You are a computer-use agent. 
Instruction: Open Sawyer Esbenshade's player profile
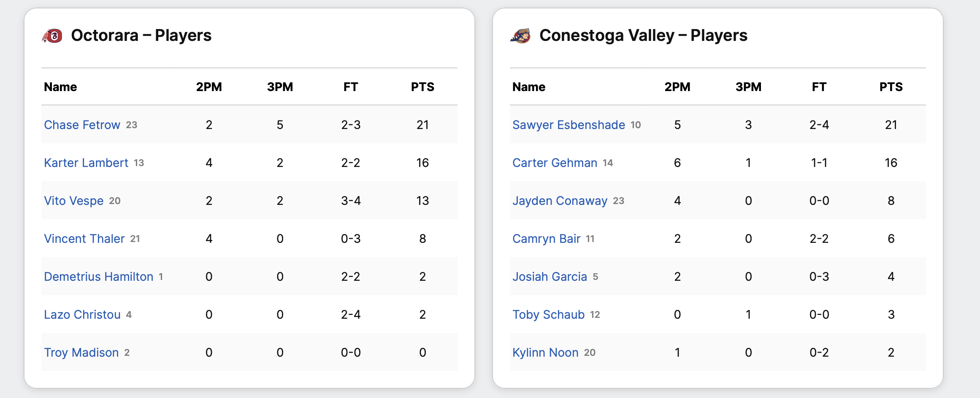click(569, 125)
